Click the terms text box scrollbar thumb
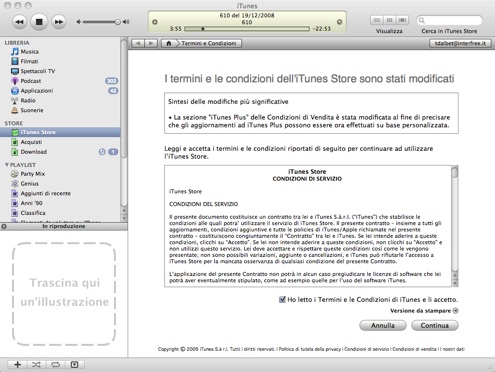 [x=455, y=172]
